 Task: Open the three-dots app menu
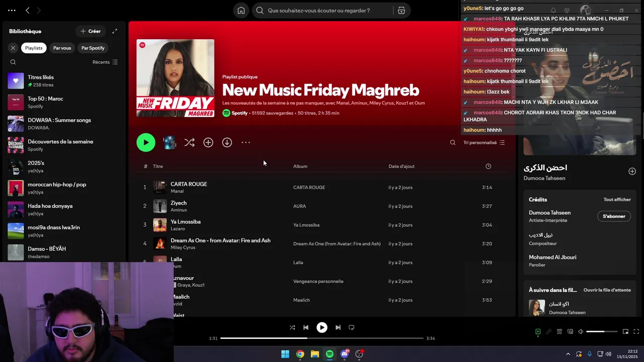(12, 10)
